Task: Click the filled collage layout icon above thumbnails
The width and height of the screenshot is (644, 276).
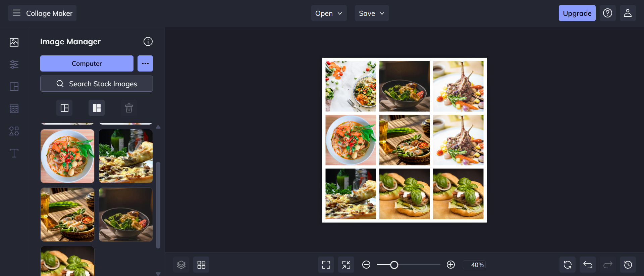Action: tap(97, 108)
